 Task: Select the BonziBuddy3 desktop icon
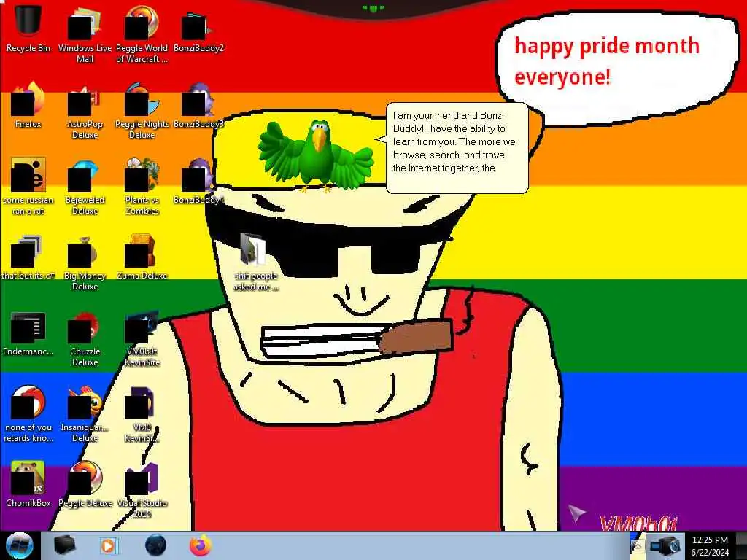[x=198, y=105]
